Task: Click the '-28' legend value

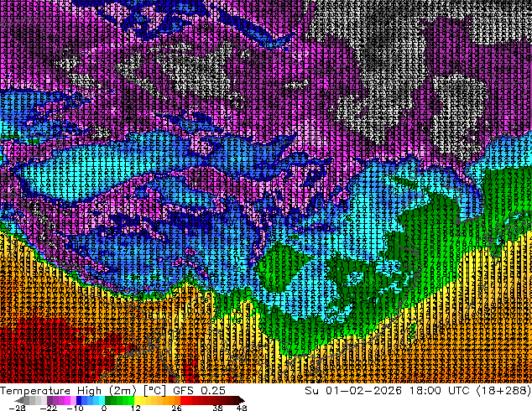Action: pos(17,408)
